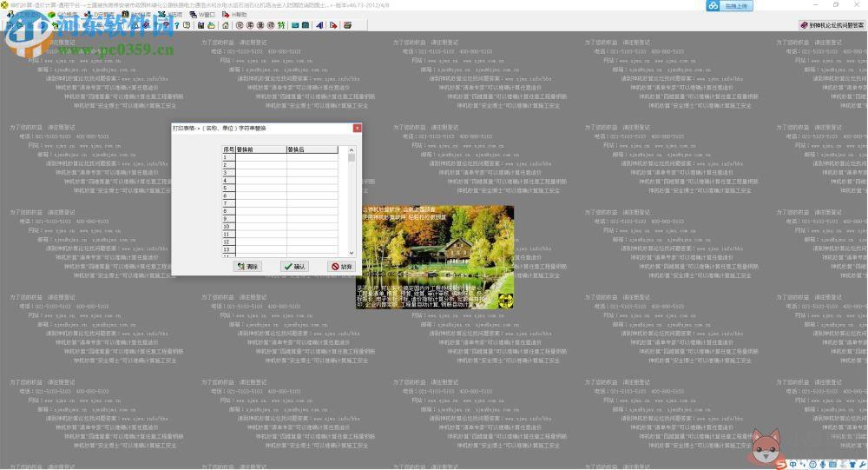Viewport: 868px width, 470px height.
Task: Click the scroll-down arrow in replacement table
Action: 351,252
